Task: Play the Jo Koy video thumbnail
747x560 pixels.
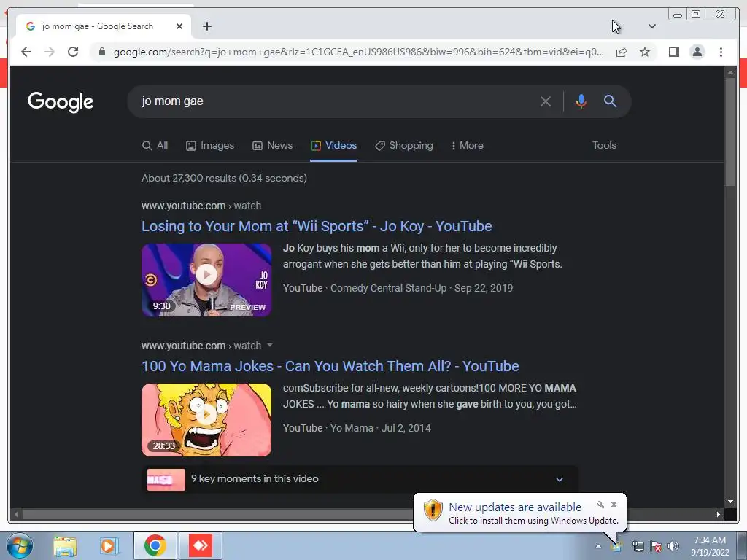Action: [206, 280]
